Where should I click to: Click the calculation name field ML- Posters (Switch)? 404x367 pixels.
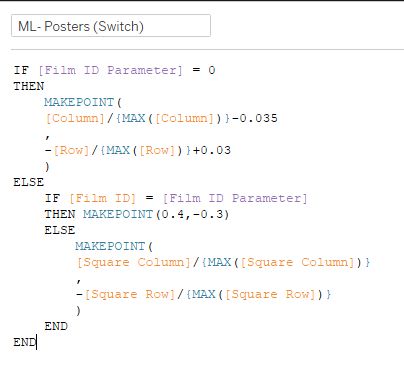point(111,26)
